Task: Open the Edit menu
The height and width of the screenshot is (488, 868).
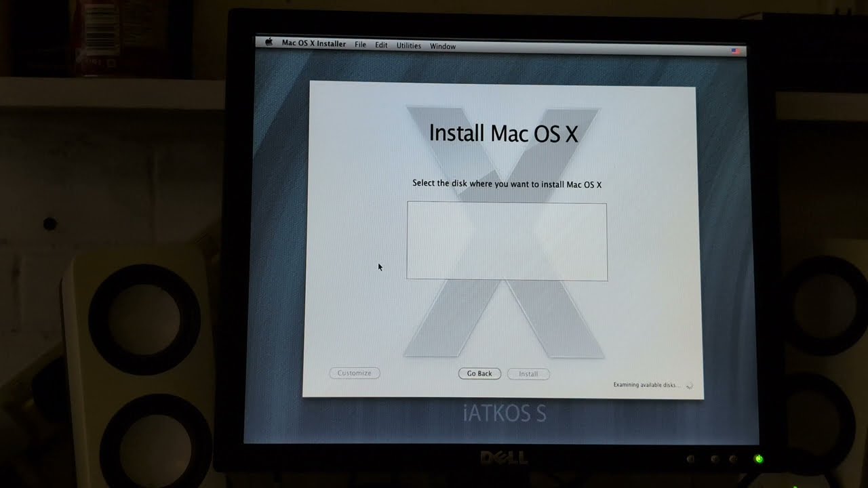Action: (381, 45)
